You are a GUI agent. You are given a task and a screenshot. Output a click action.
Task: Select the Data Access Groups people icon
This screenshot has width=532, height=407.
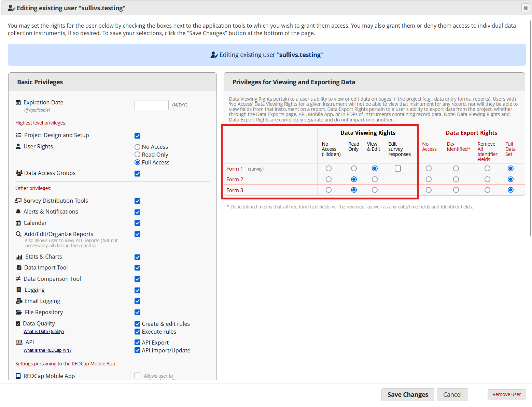point(19,173)
